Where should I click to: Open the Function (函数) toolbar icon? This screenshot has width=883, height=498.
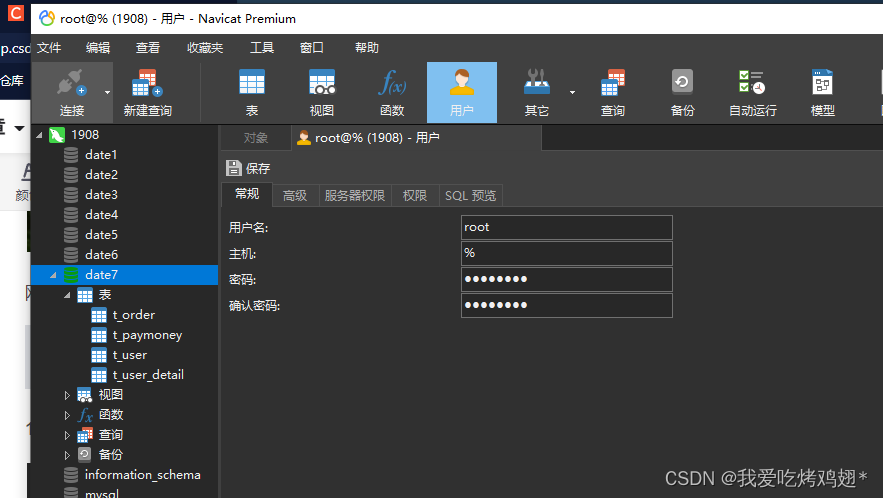pyautogui.click(x=392, y=93)
